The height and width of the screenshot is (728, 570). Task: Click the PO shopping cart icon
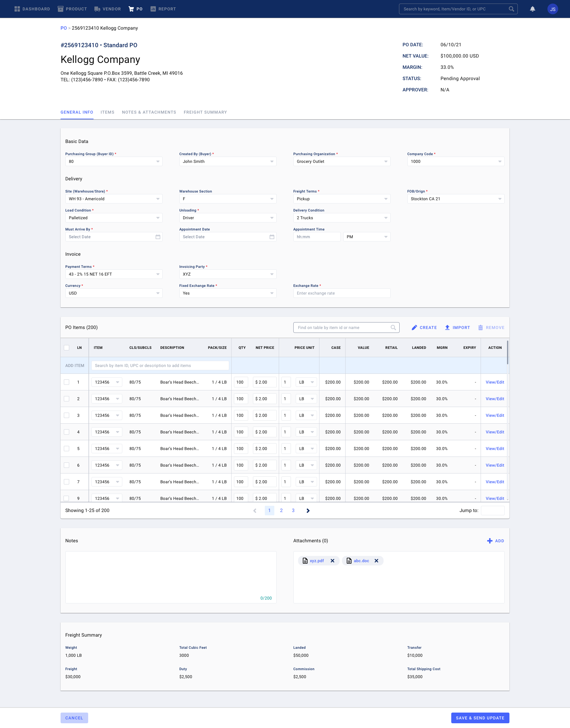pos(131,9)
